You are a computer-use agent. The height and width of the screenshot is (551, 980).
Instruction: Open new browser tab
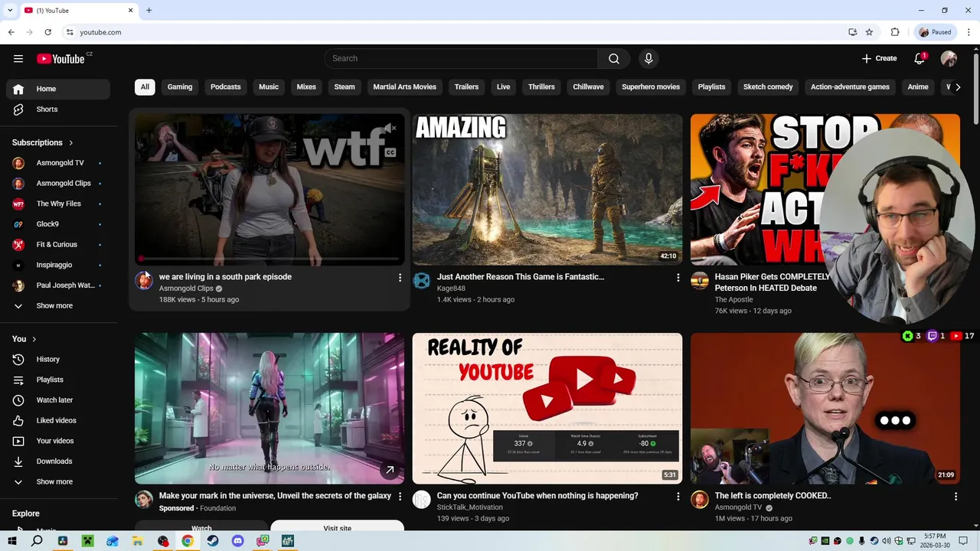pyautogui.click(x=149, y=10)
